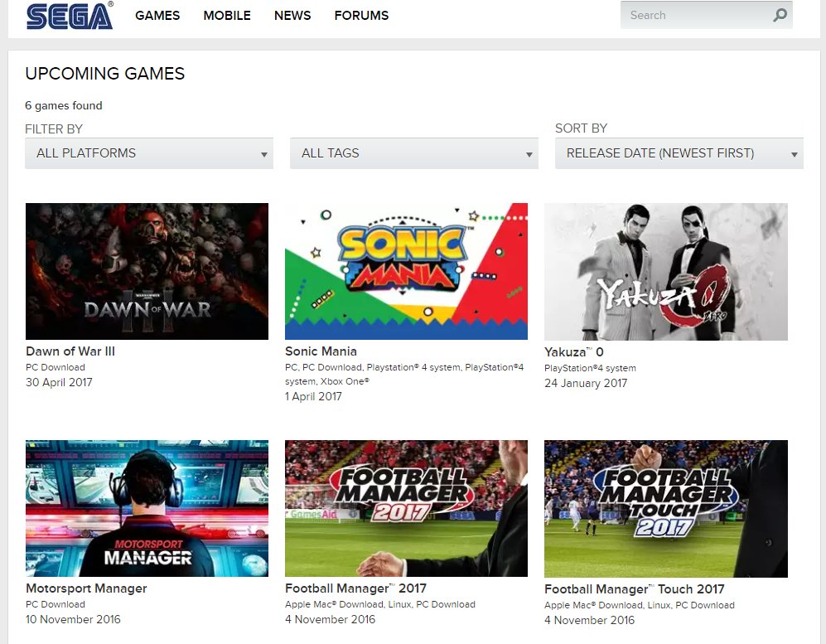Select the Yakuza 0 cover art
This screenshot has width=826, height=644.
pyautogui.click(x=665, y=271)
